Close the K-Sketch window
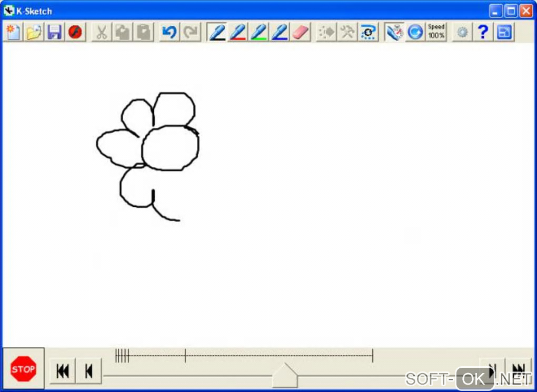The width and height of the screenshot is (537, 392). [x=526, y=11]
